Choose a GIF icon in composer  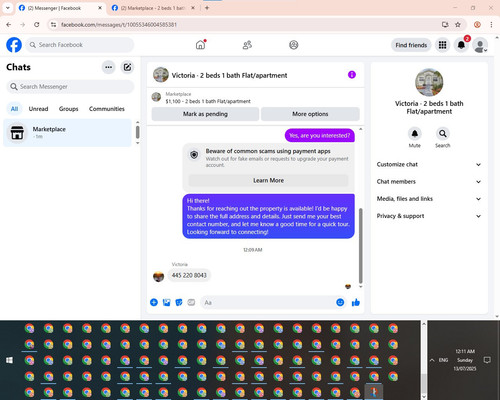pos(191,302)
